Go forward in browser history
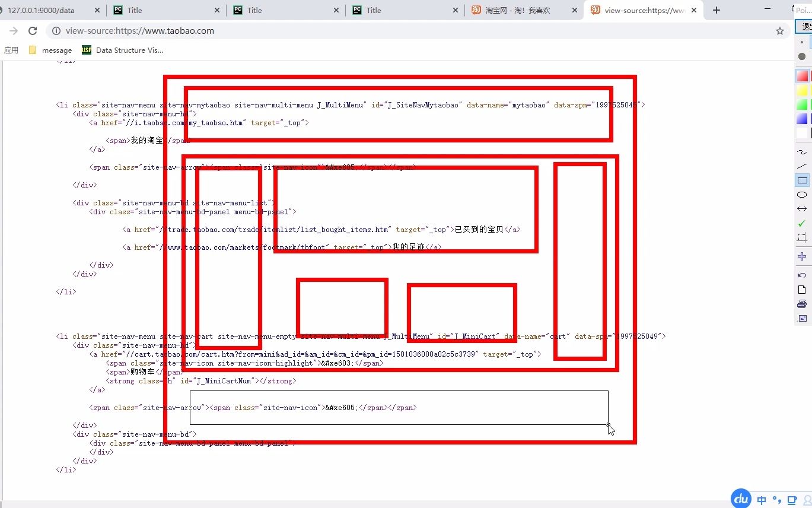This screenshot has height=508, width=812. coord(13,31)
